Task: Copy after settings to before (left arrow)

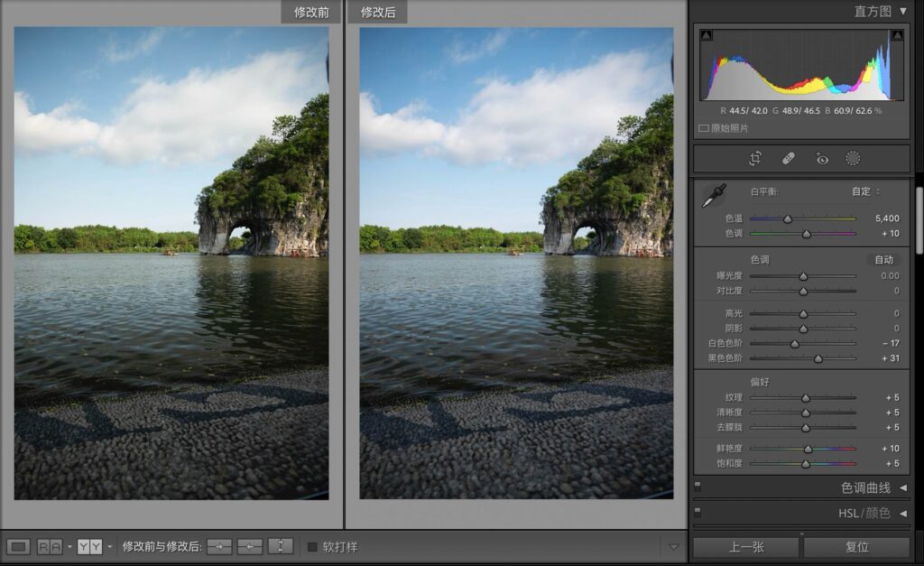Action: click(x=250, y=546)
